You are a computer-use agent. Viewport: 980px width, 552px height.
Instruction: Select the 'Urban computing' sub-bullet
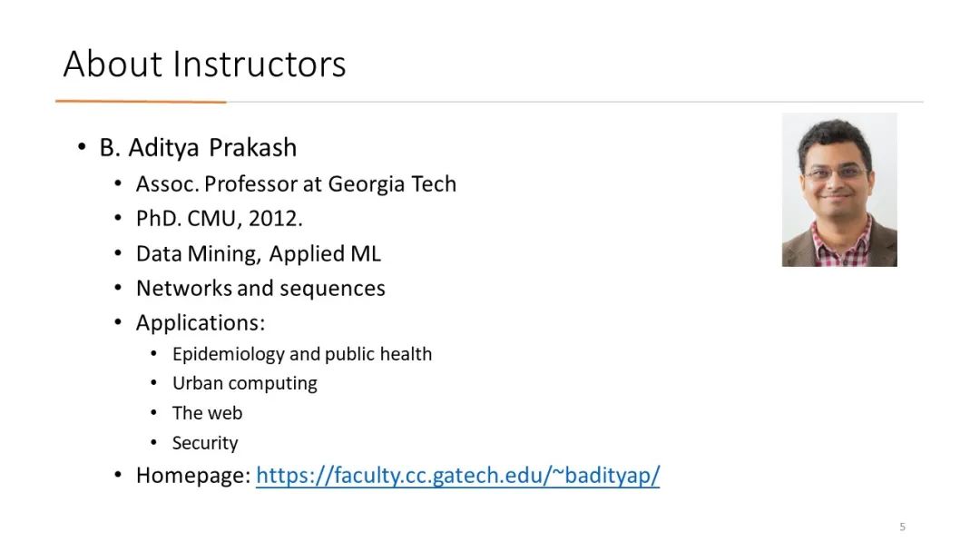pos(245,383)
